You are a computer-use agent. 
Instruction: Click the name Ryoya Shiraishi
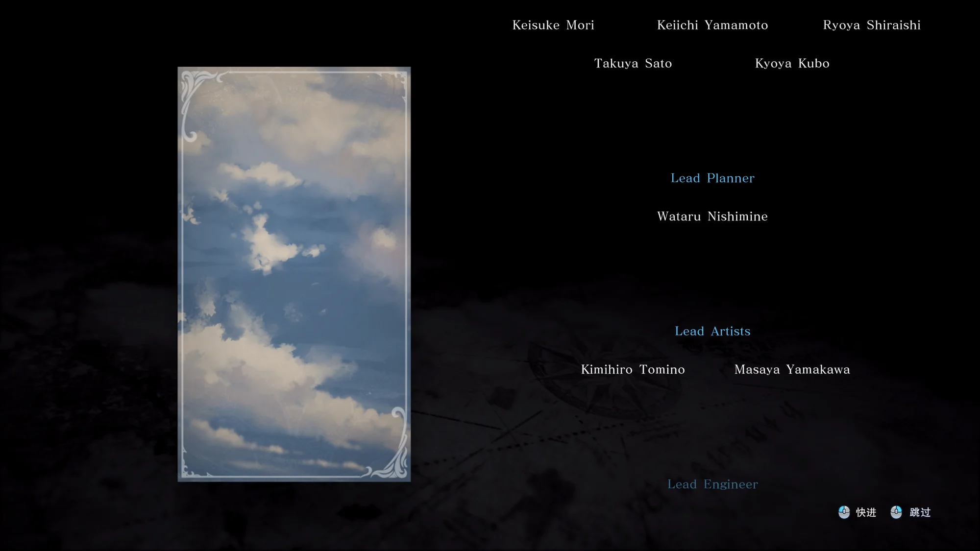coord(872,25)
